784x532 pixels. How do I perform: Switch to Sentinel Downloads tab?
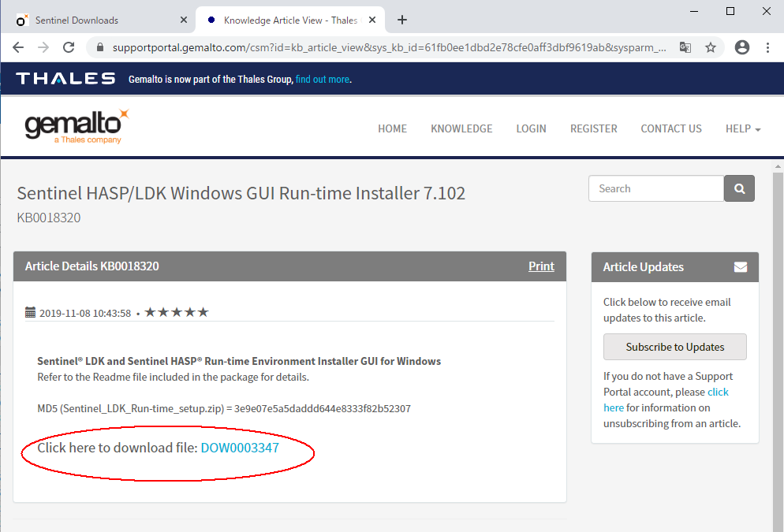77,20
